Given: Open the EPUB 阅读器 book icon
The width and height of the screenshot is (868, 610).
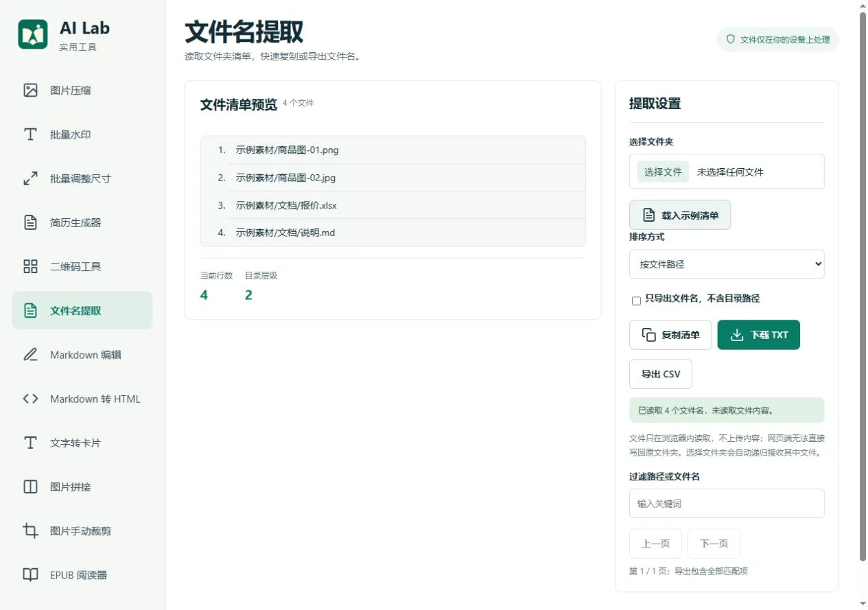Looking at the screenshot, I should pos(30,574).
